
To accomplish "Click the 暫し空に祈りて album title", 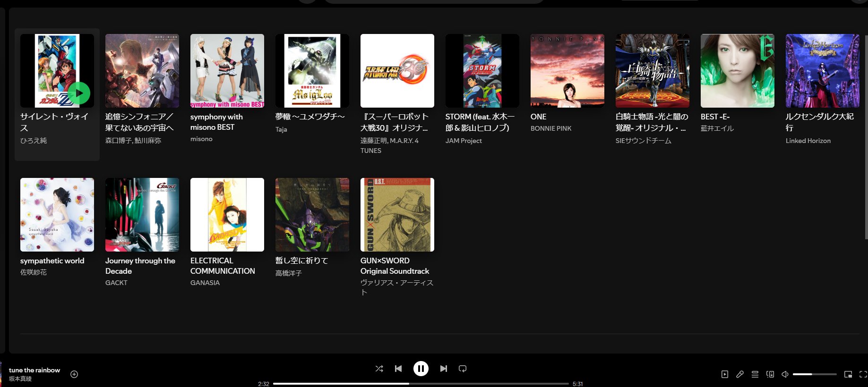I will (301, 261).
